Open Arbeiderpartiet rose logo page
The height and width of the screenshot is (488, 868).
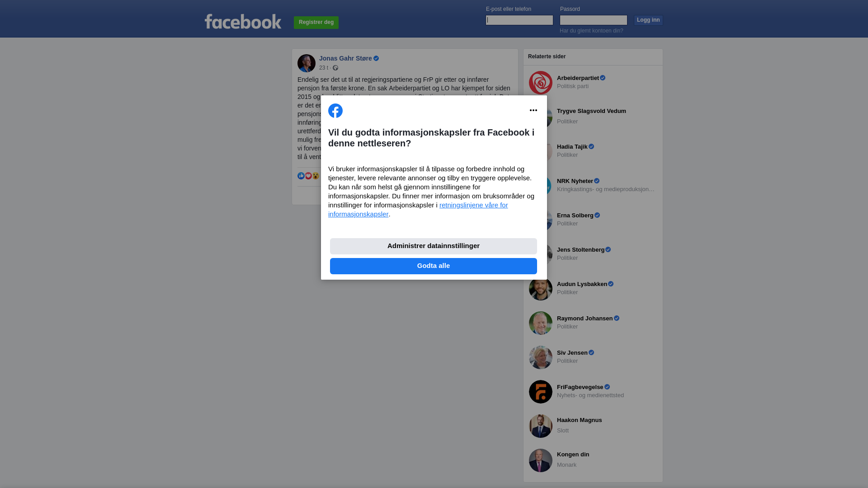(541, 83)
